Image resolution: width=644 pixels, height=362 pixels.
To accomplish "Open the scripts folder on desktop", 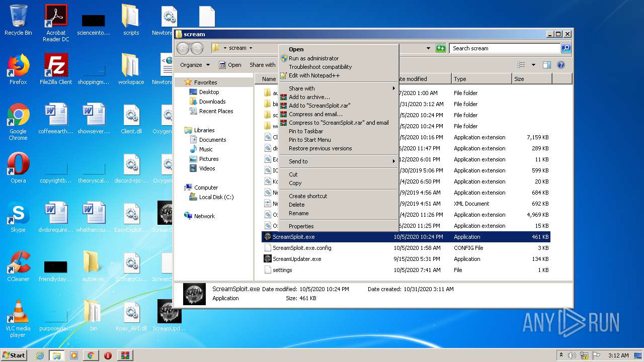I will 131,20.
